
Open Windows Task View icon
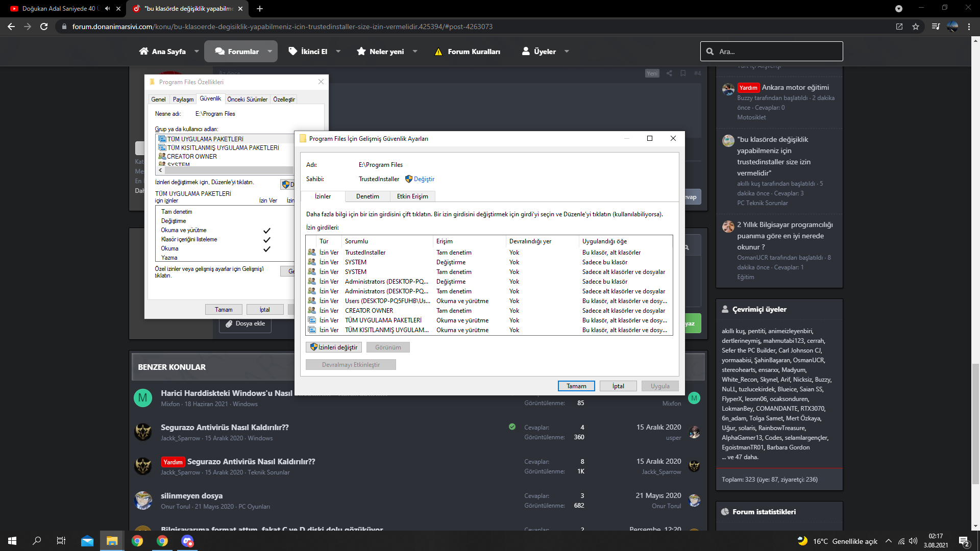[x=61, y=541]
